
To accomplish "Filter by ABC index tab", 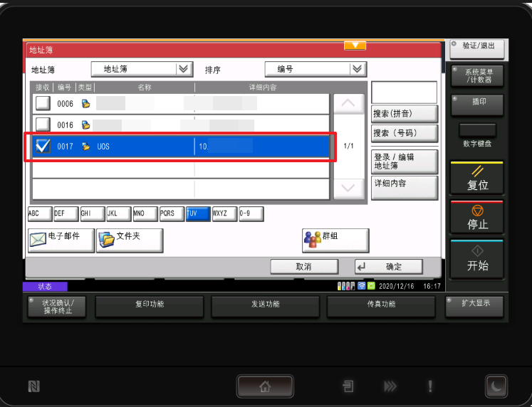I will 40,213.
